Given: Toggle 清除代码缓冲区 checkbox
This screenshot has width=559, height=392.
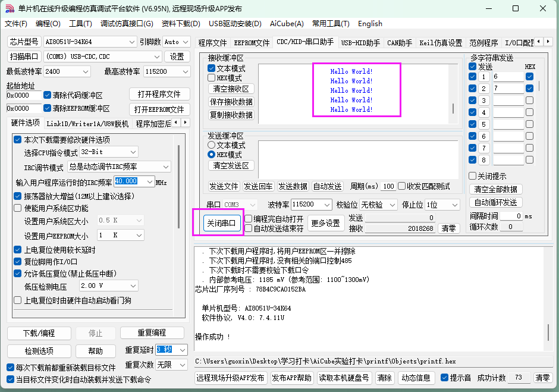Looking at the screenshot, I should pos(47,95).
